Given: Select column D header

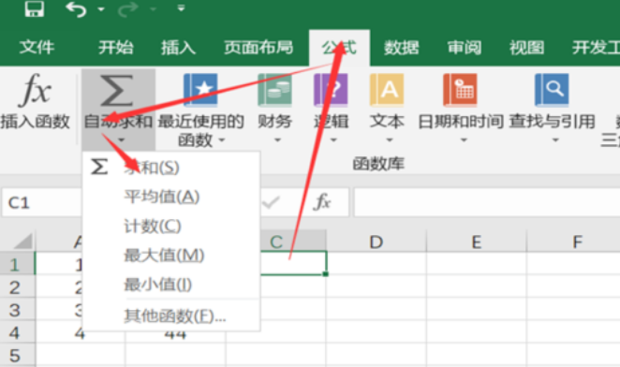Looking at the screenshot, I should coord(376,241).
